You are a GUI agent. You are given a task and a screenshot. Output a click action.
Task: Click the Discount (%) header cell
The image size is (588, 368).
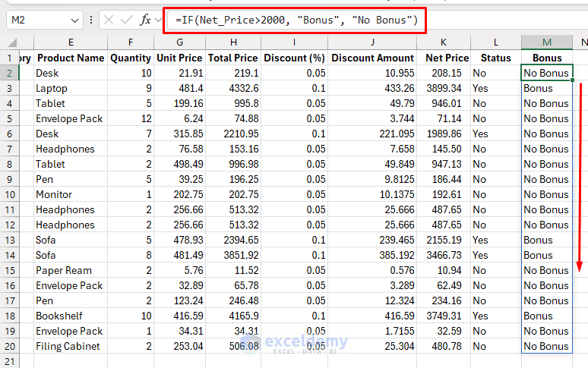294,58
